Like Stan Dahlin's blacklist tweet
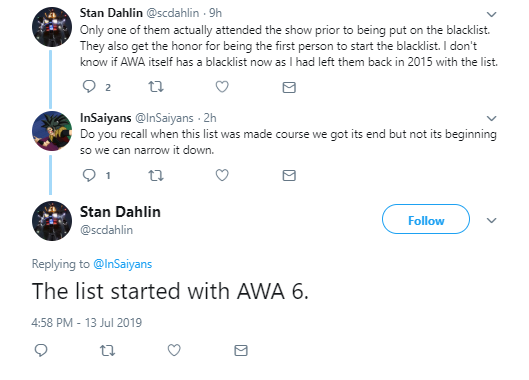 coord(222,87)
